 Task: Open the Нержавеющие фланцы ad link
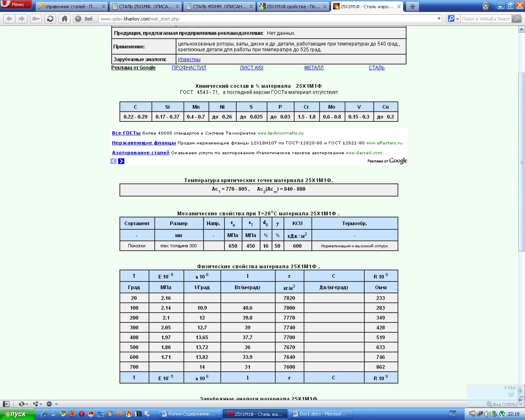(x=144, y=143)
